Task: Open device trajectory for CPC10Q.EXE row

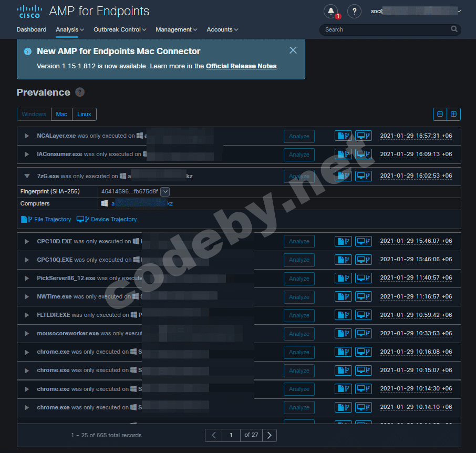Action: pyautogui.click(x=364, y=260)
